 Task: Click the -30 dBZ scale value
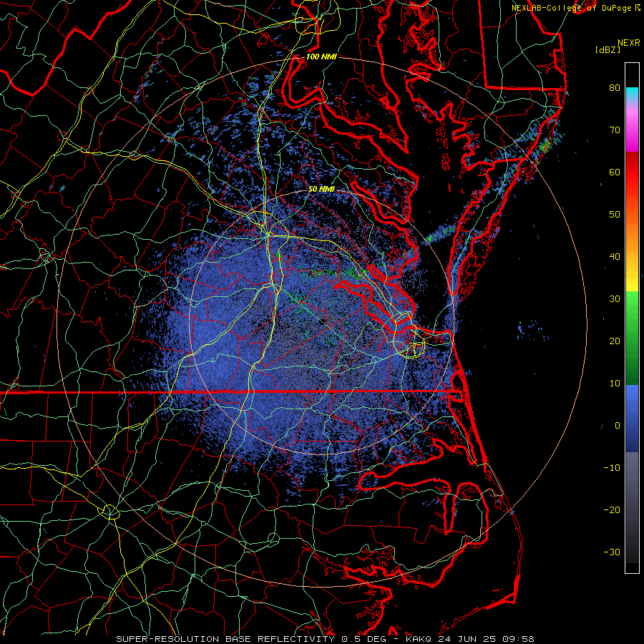612,552
